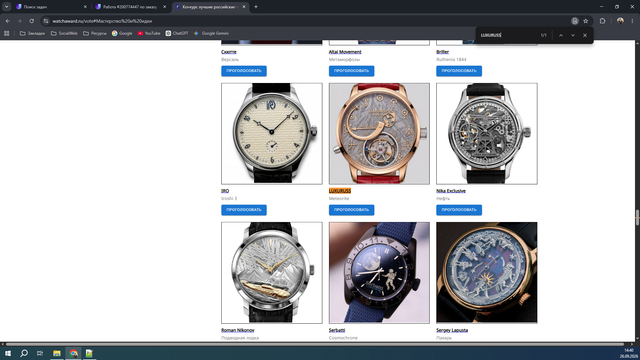Open the site information icon in address bar
Viewport: 640px width, 360px height.
46,21
